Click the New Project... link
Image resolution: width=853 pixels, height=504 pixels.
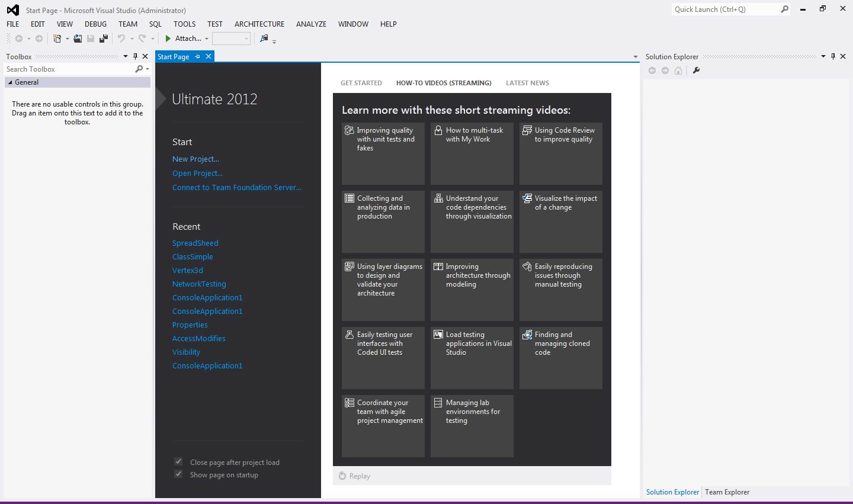[195, 159]
